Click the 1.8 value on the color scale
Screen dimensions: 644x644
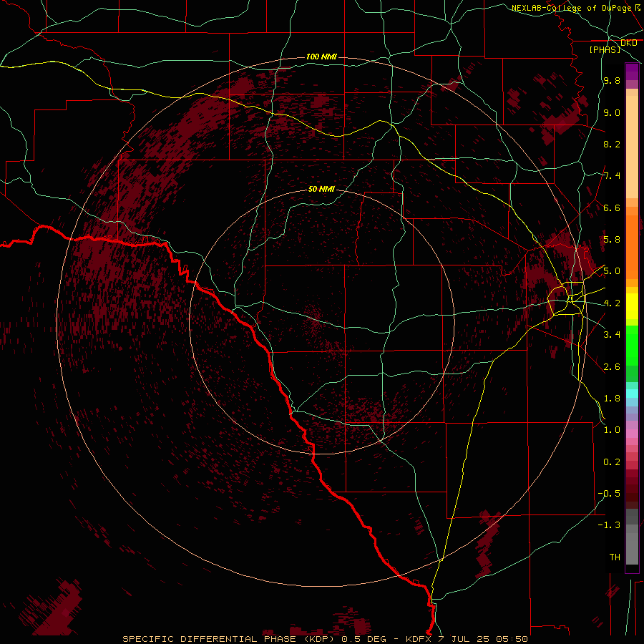pos(612,399)
